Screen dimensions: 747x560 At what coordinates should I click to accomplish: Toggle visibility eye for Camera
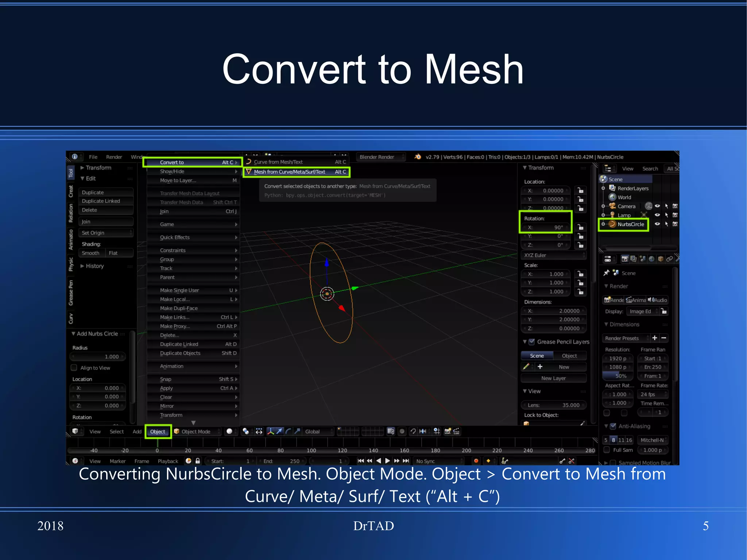pos(657,206)
